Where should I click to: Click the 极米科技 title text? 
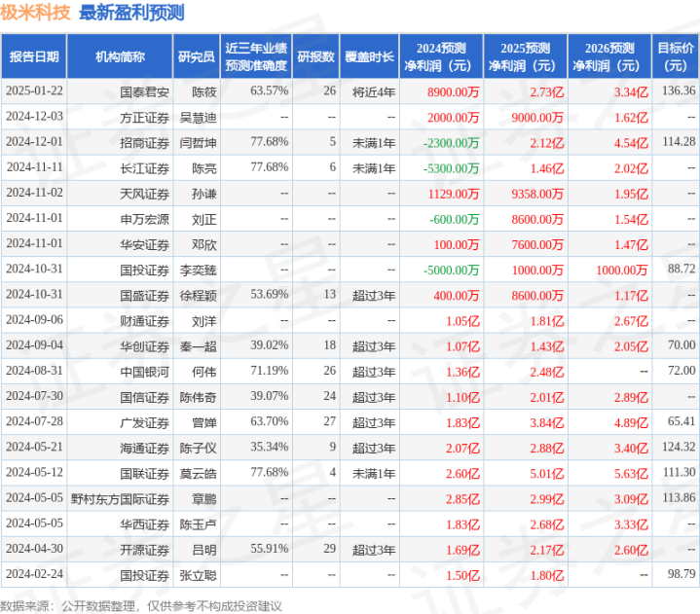[x=35, y=12]
